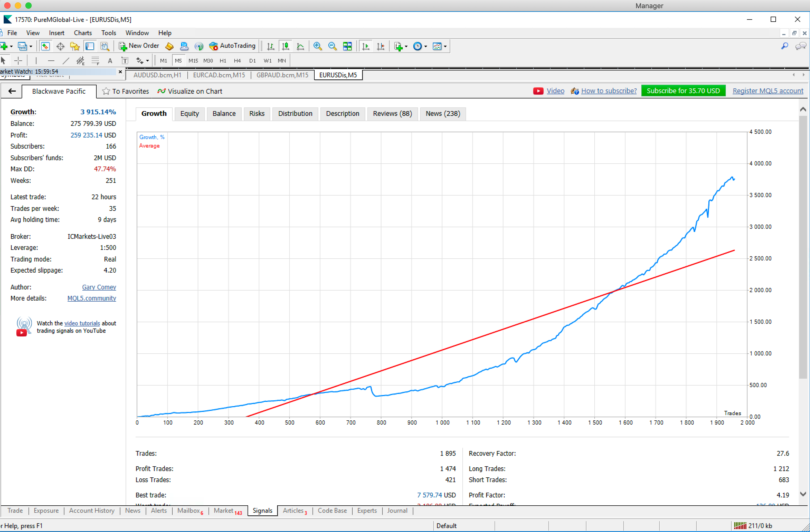Screen dimensions: 810x532
Task: Select the trendline drawing tool
Action: [x=66, y=61]
